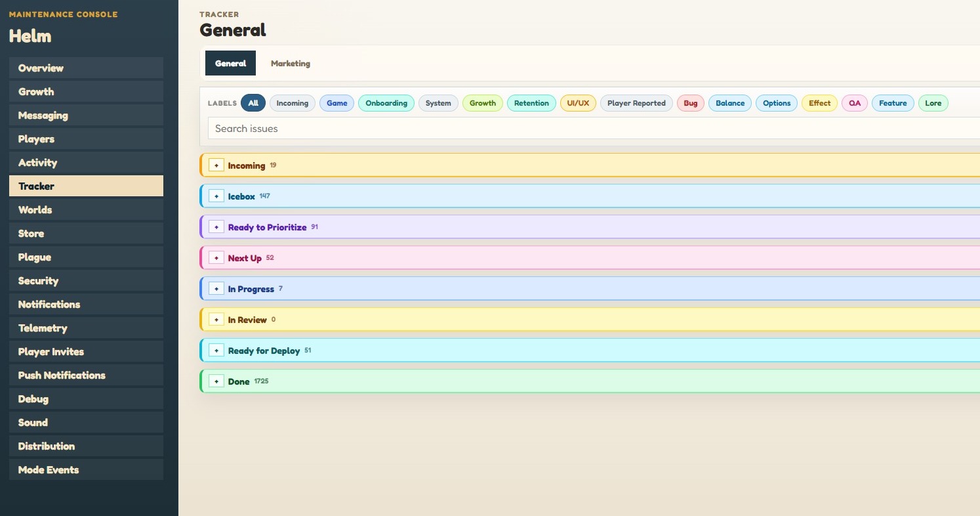Open Distribution in the sidebar

pyautogui.click(x=86, y=446)
